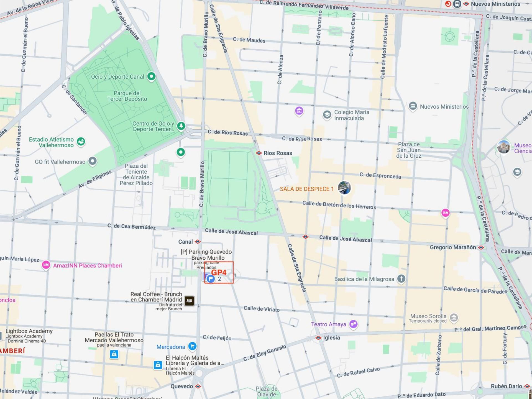Click the Iglesia metro station label
This screenshot has height=399, width=532.
click(x=331, y=337)
